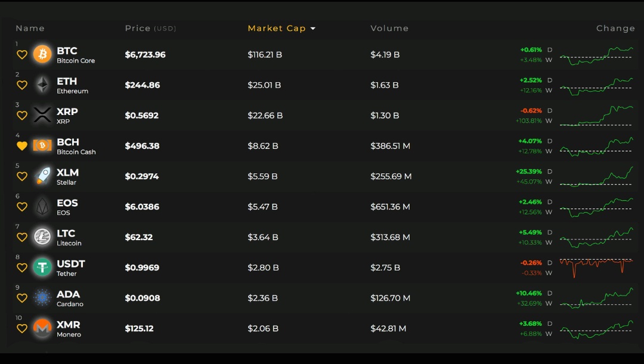Open the Market Cap sort dropdown arrow
The height and width of the screenshot is (364, 644).
coord(313,29)
